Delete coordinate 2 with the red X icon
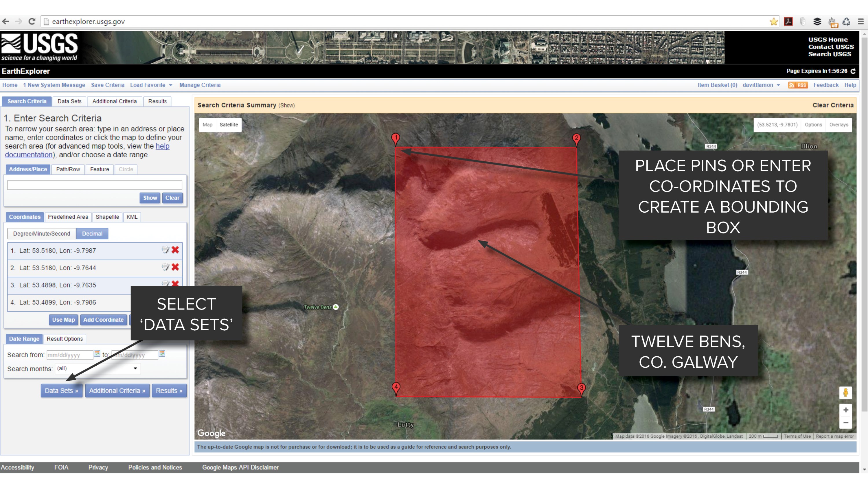This screenshot has height=488, width=868. point(175,267)
